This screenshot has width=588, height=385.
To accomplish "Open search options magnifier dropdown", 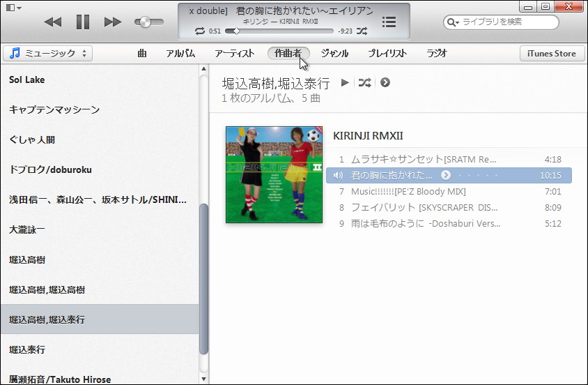I will [453, 22].
